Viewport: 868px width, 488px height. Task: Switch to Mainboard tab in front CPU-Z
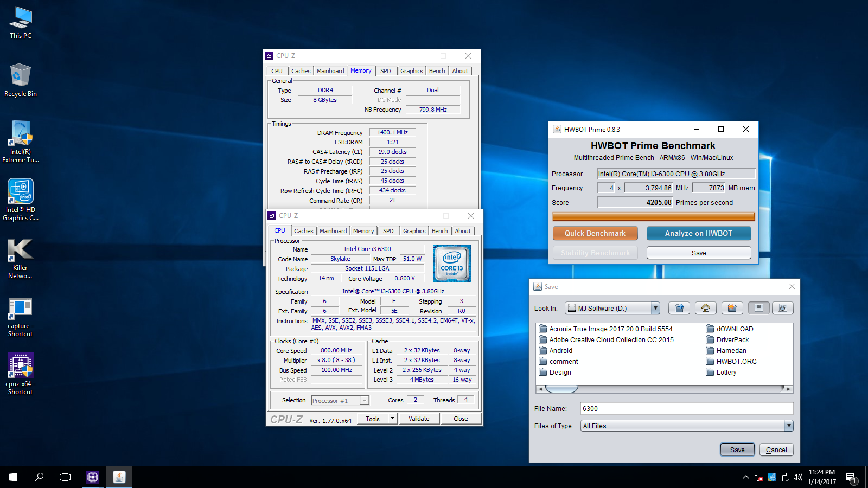(x=333, y=231)
